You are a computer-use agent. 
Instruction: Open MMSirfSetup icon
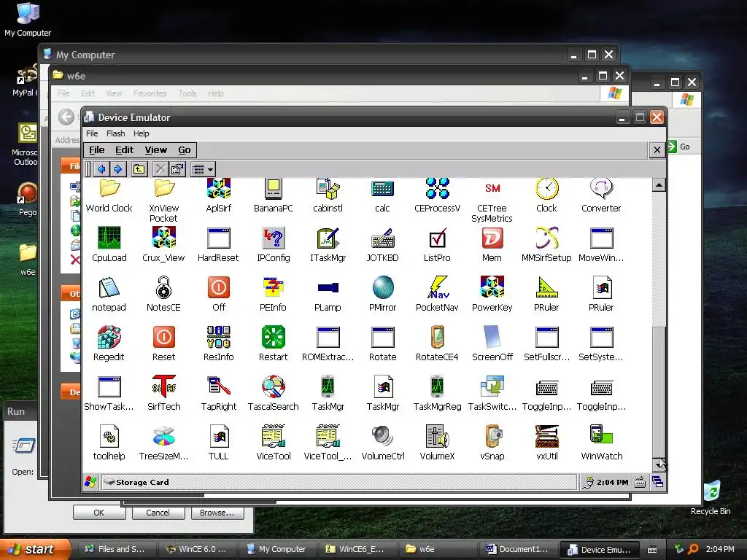546,238
